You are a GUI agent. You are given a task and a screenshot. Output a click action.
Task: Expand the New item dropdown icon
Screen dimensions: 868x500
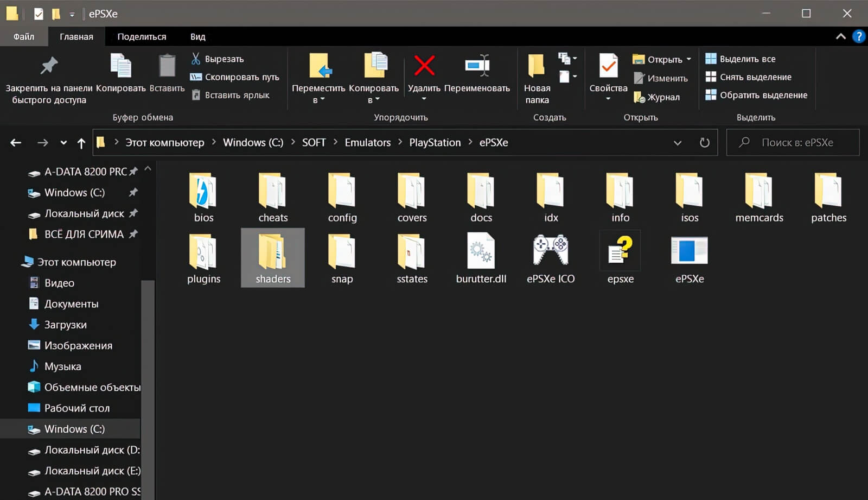567,58
